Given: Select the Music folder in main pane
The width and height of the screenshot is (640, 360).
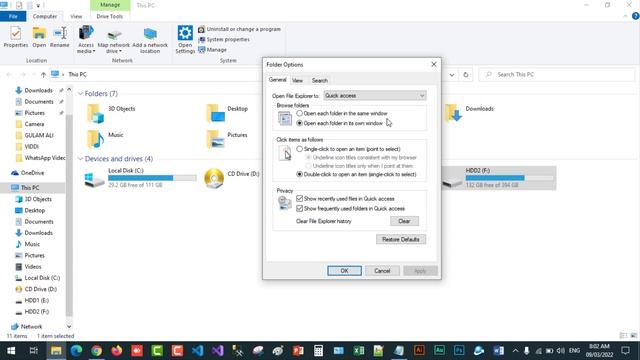Looking at the screenshot, I should (x=105, y=139).
